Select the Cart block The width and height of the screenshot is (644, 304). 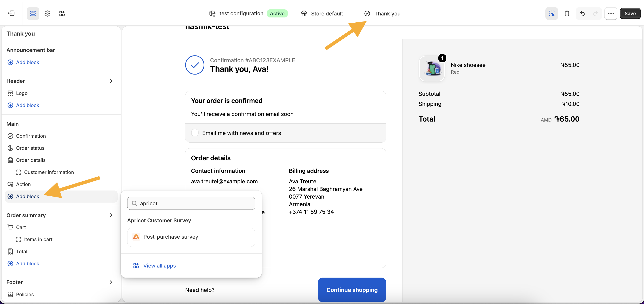tap(17, 227)
